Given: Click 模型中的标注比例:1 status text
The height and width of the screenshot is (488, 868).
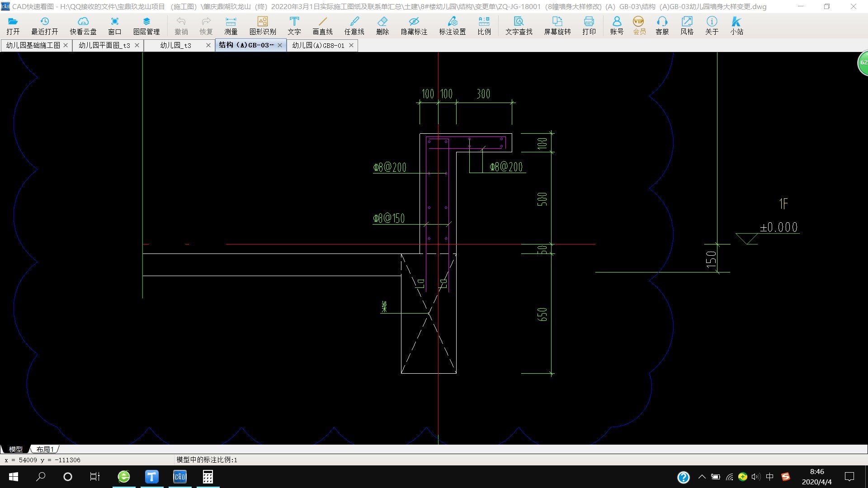Looking at the screenshot, I should (x=207, y=460).
